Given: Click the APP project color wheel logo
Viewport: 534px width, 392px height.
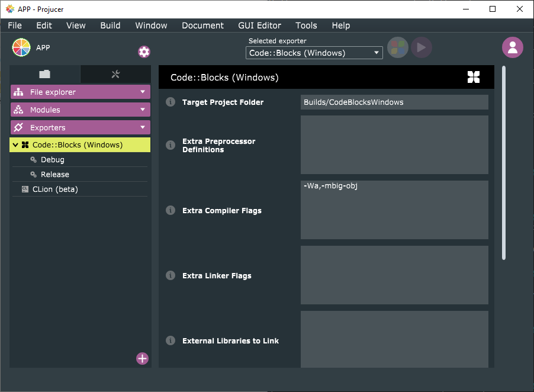Looking at the screenshot, I should click(x=21, y=47).
